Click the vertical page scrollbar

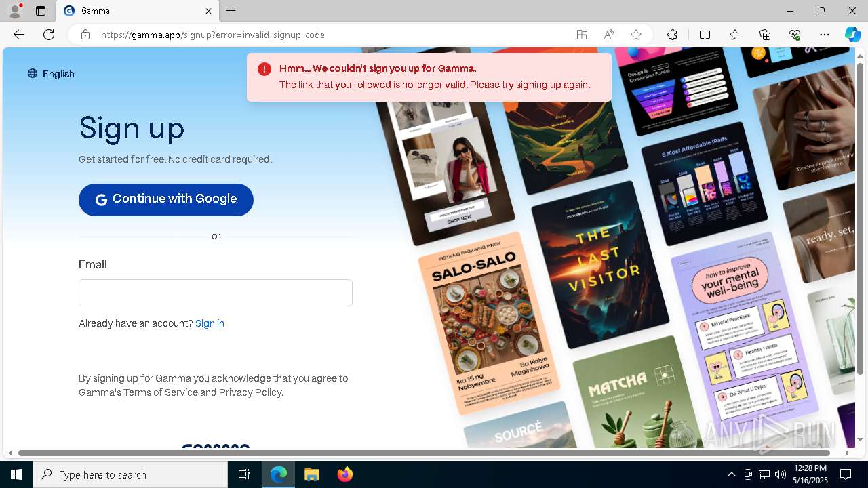(x=860, y=218)
